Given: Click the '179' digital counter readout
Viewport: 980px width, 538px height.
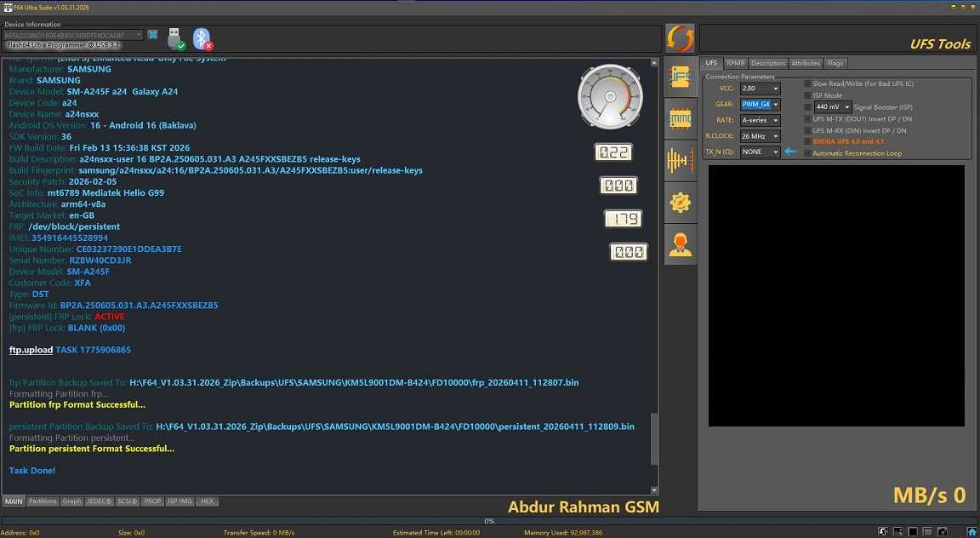Looking at the screenshot, I should click(x=623, y=218).
